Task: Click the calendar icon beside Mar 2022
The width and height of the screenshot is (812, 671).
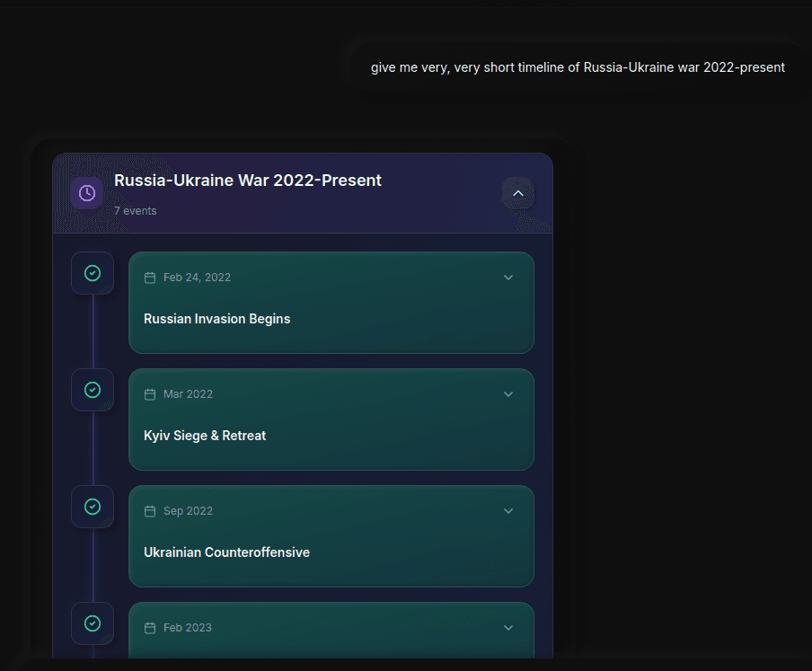Action: (x=150, y=394)
